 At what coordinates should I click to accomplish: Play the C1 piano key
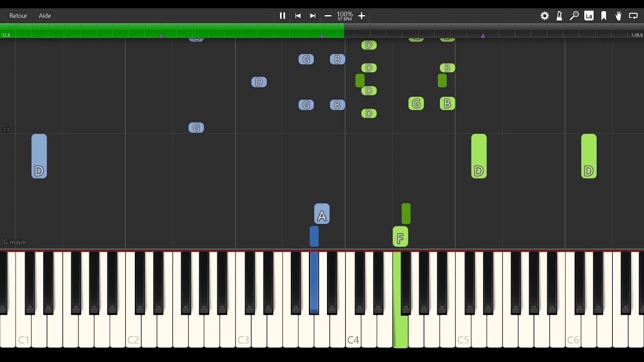[x=24, y=332]
